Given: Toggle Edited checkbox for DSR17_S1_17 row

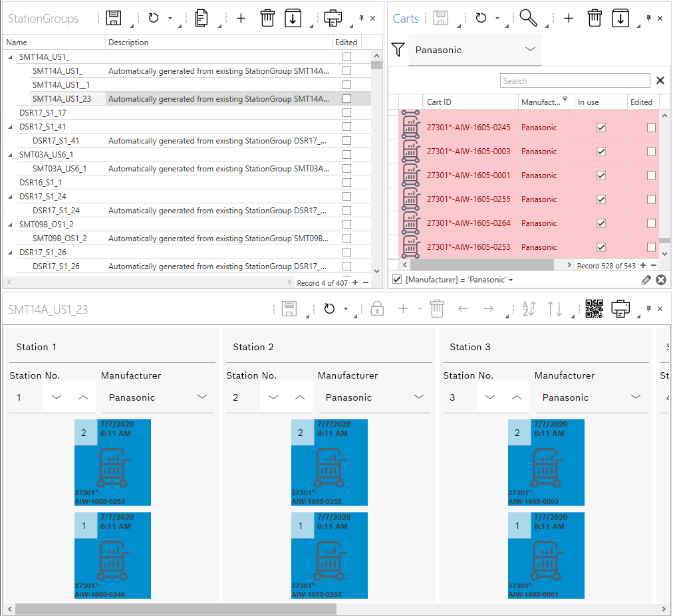Looking at the screenshot, I should 346,112.
